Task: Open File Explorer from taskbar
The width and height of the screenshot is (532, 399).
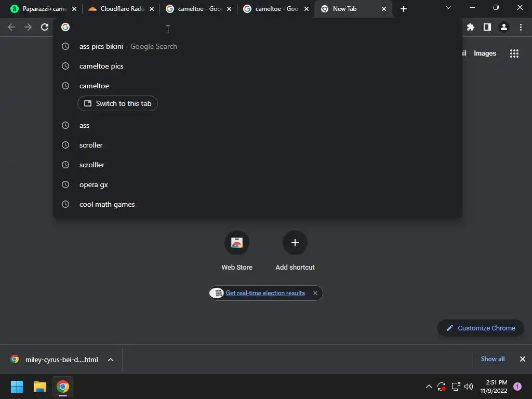Action: point(39,387)
